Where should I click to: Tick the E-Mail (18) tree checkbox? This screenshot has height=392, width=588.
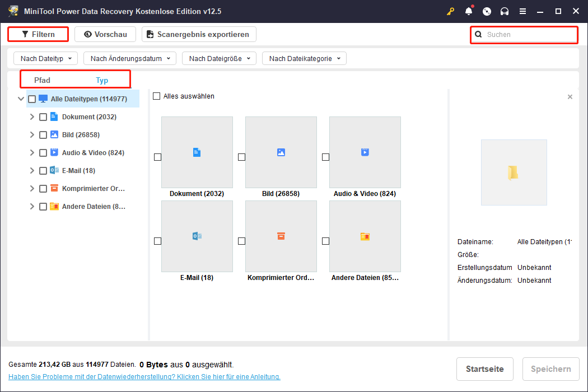43,171
